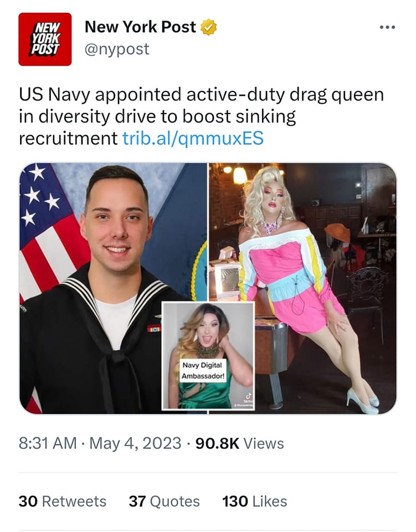Open the inset TikTok screenshot image
The image size is (416, 532).
(208, 356)
